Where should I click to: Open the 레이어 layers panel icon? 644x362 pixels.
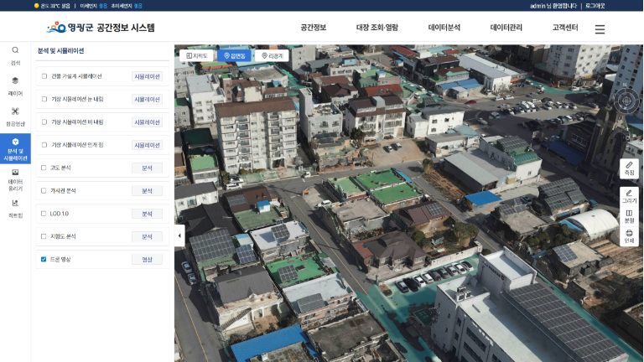click(15, 85)
